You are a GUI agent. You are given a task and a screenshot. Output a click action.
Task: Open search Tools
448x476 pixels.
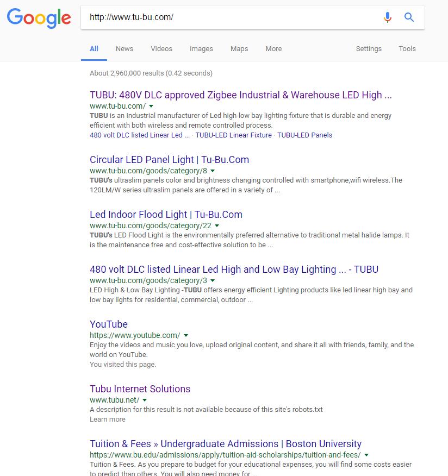point(407,48)
